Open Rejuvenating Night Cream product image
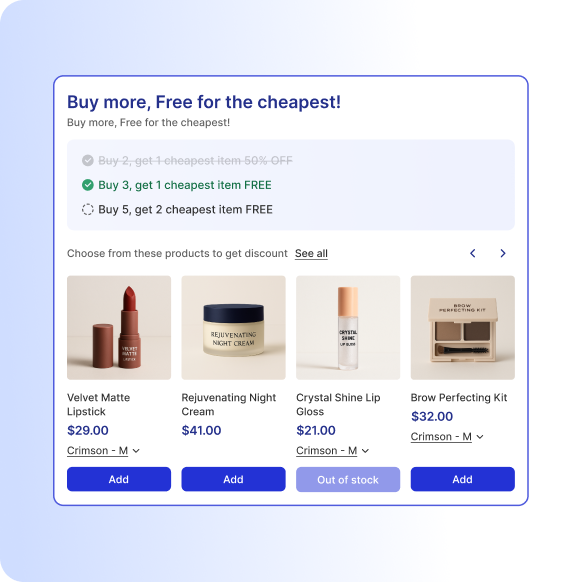Screen dimensions: 582x582 pos(233,327)
